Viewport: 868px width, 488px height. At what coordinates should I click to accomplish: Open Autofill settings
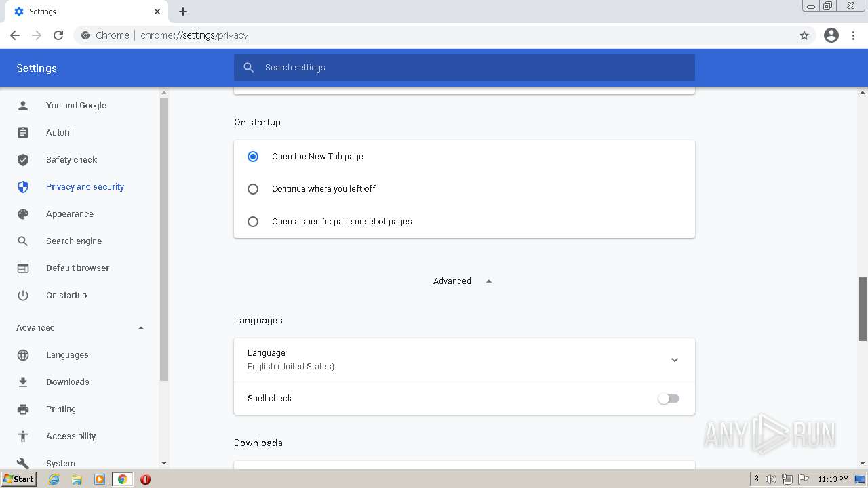pyautogui.click(x=60, y=132)
